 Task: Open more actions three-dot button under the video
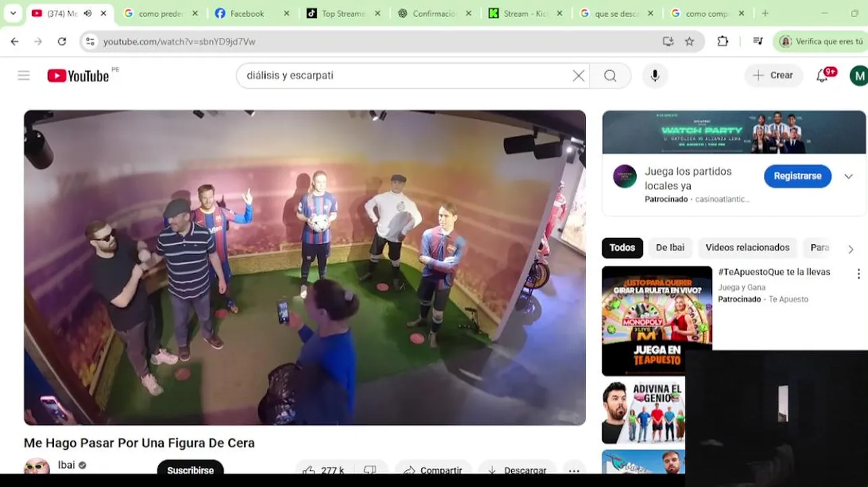tap(574, 470)
